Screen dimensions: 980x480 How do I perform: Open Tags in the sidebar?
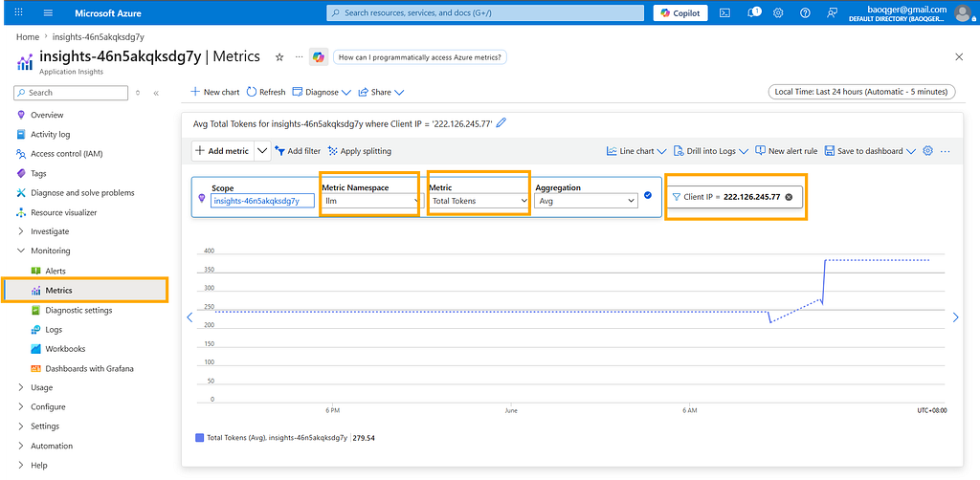click(38, 173)
